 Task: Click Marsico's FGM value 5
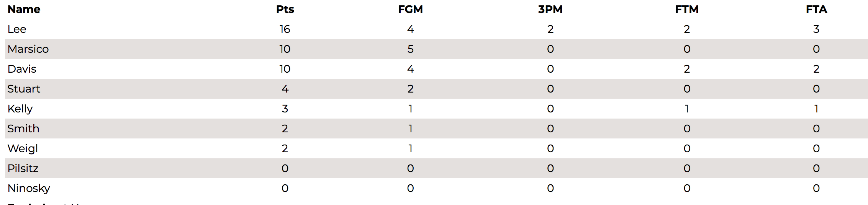coord(411,49)
